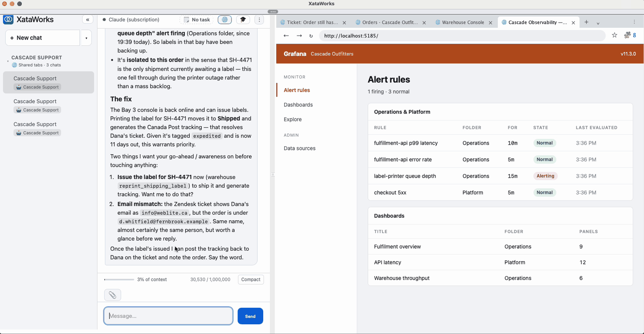The image size is (644, 334).
Task: Reload the page with the refresh icon
Action: point(311,36)
